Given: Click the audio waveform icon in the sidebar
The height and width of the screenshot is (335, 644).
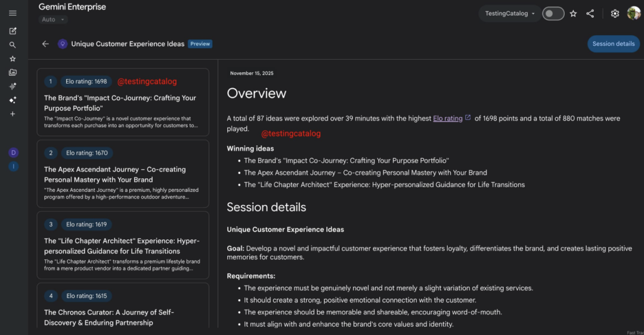Looking at the screenshot, I should (13, 86).
